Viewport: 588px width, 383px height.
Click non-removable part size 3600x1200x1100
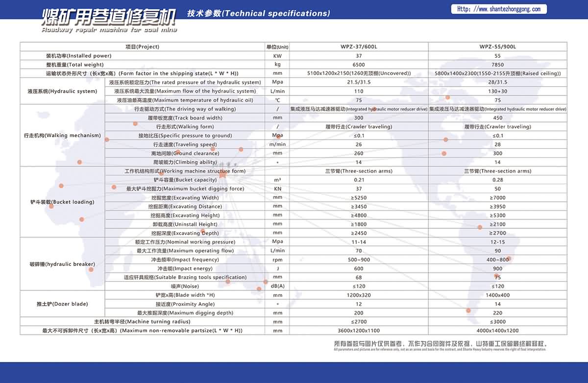click(x=359, y=331)
